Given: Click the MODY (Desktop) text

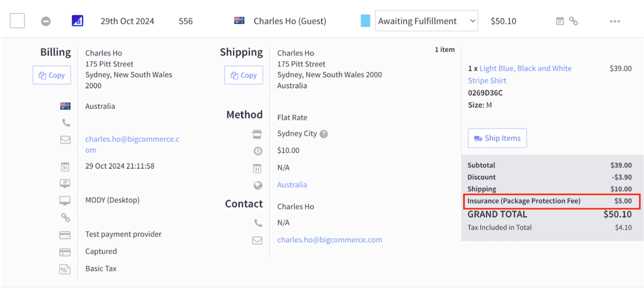Looking at the screenshot, I should coord(113,200).
